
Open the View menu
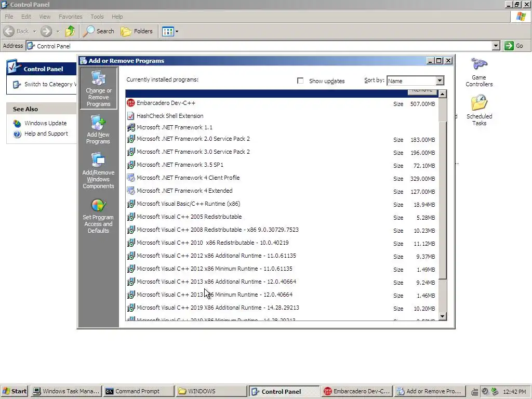(45, 17)
